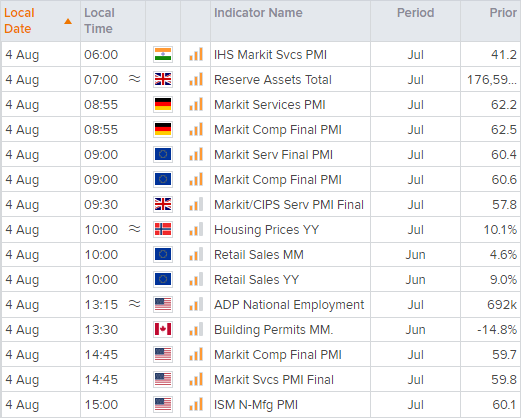Screen dimensions: 521x418
Task: Click the India flag icon
Action: (163, 54)
